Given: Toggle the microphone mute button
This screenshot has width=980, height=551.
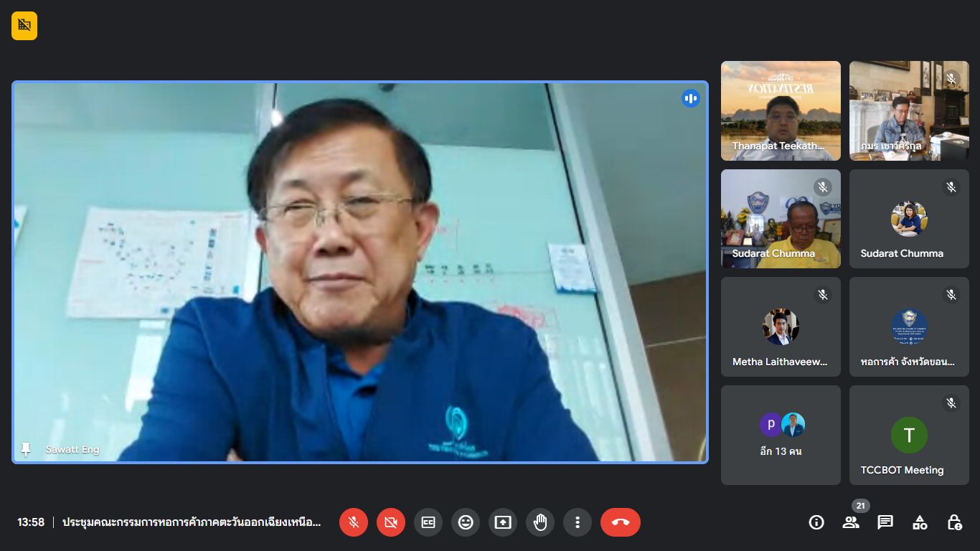Looking at the screenshot, I should (354, 522).
